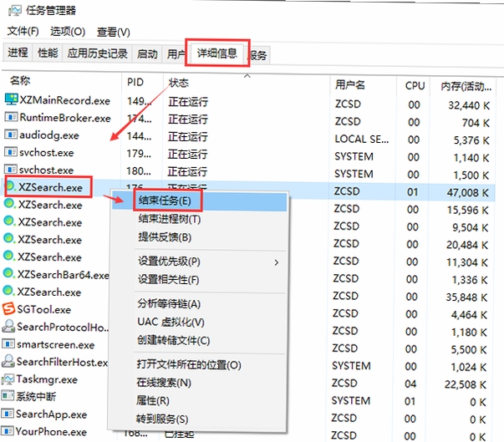This screenshot has height=442, width=504.
Task: Click the audiodg.exe process icon
Action: click(x=11, y=135)
